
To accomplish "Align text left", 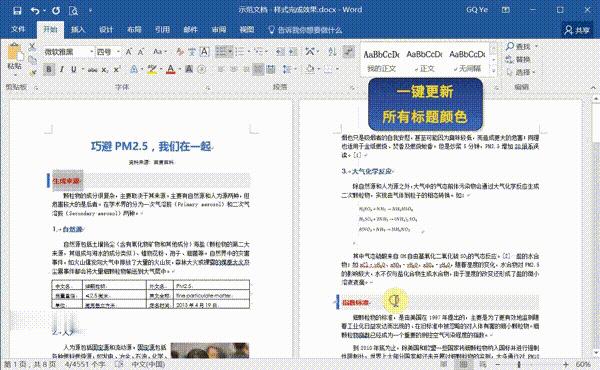I will click(221, 69).
